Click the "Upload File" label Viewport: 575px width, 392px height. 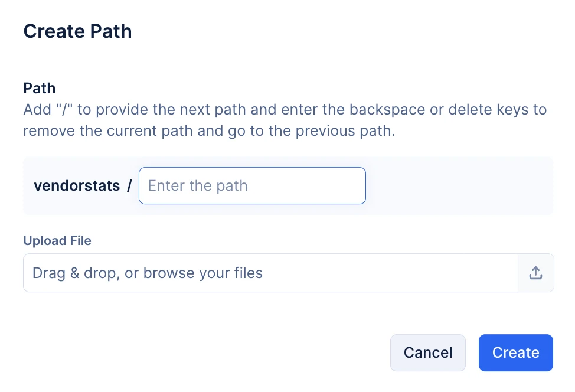click(x=57, y=240)
